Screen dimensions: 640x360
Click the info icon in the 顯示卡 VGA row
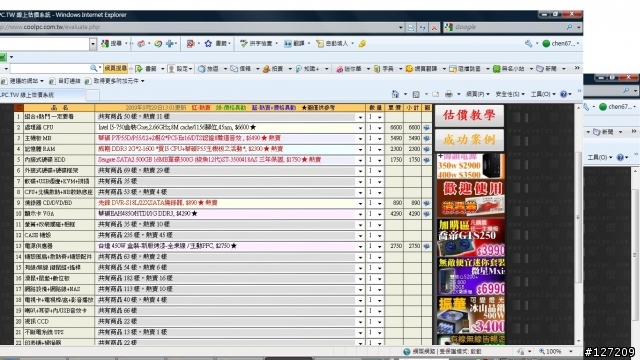[427, 213]
